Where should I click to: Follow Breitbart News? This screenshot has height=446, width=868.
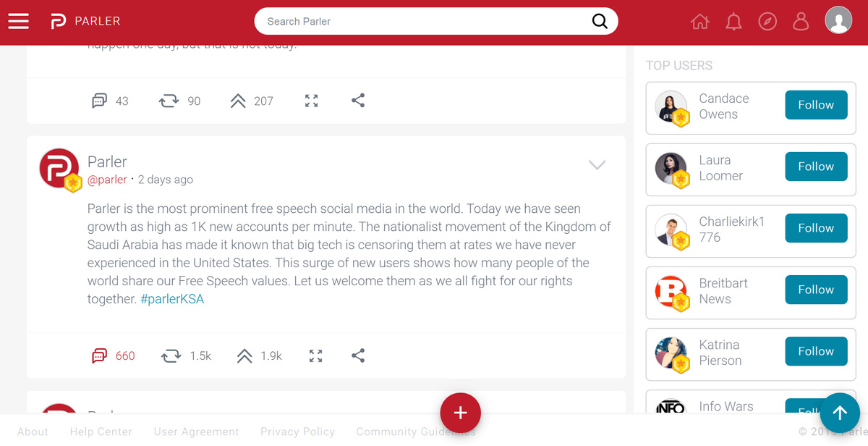pos(815,290)
